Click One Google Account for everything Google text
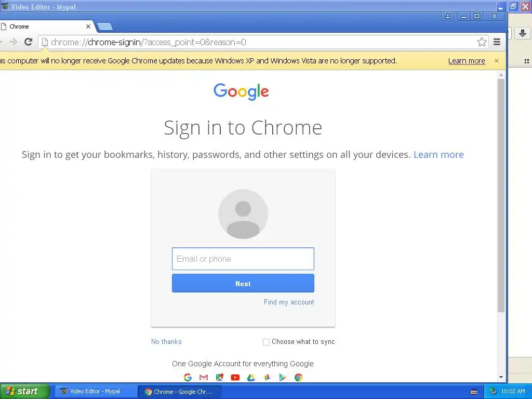The image size is (532, 399). tap(243, 364)
